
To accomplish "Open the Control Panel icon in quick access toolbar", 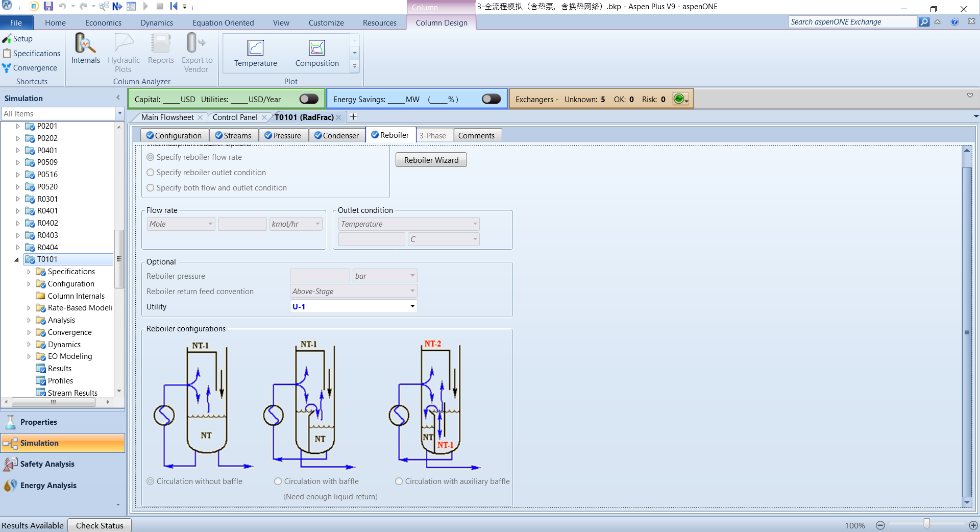I will click(131, 7).
